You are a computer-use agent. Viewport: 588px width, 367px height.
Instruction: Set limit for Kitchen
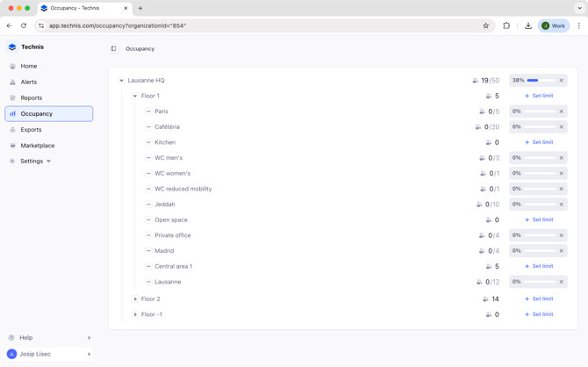point(539,142)
